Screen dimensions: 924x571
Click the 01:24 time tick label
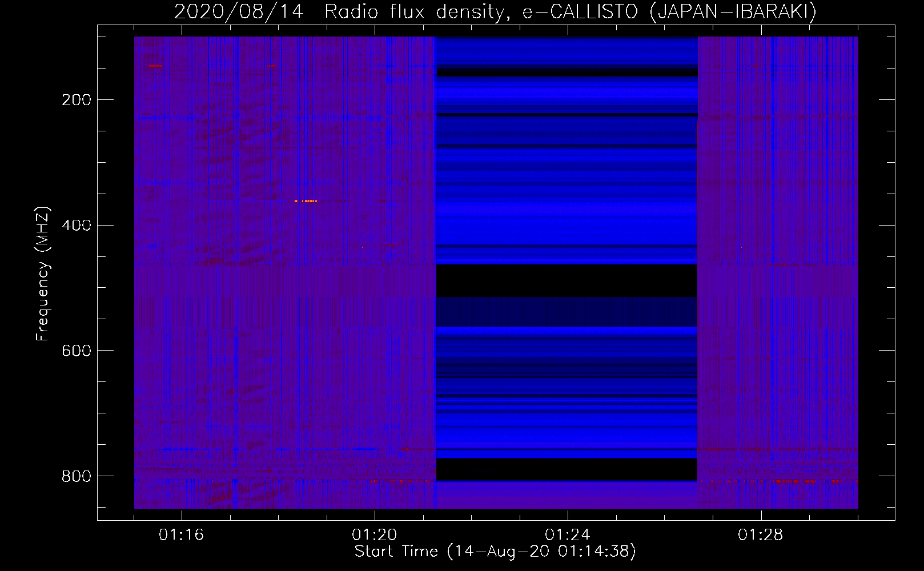coord(567,535)
